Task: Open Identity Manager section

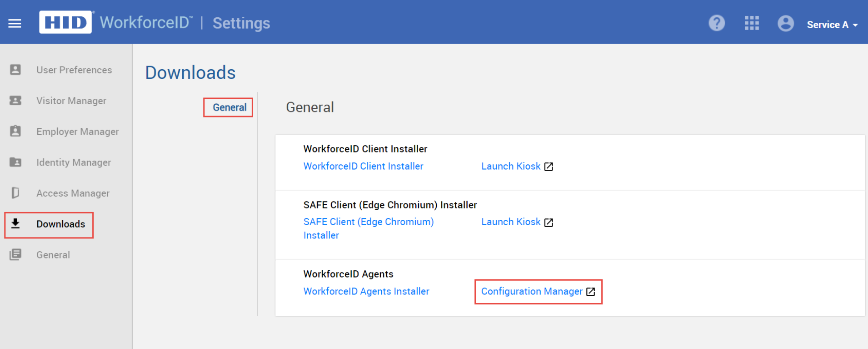Action: (x=74, y=162)
